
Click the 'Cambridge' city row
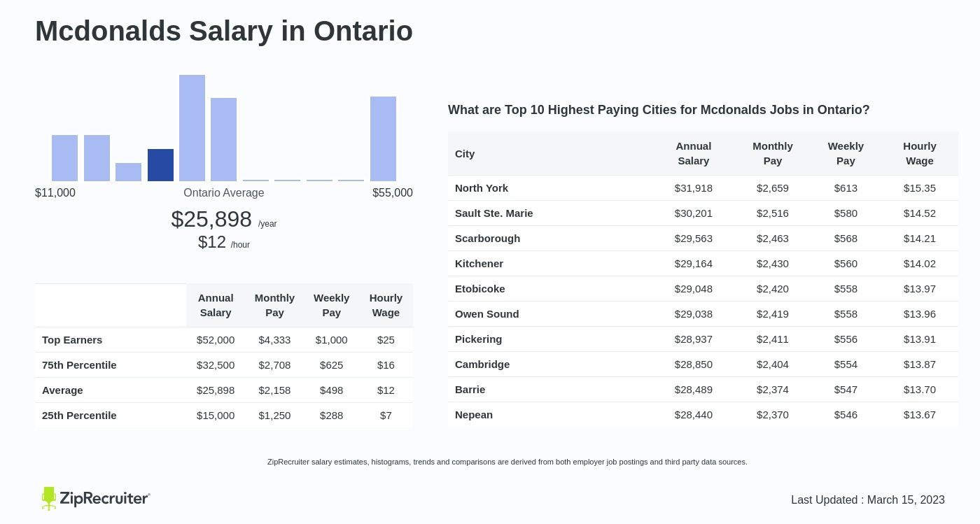703,364
